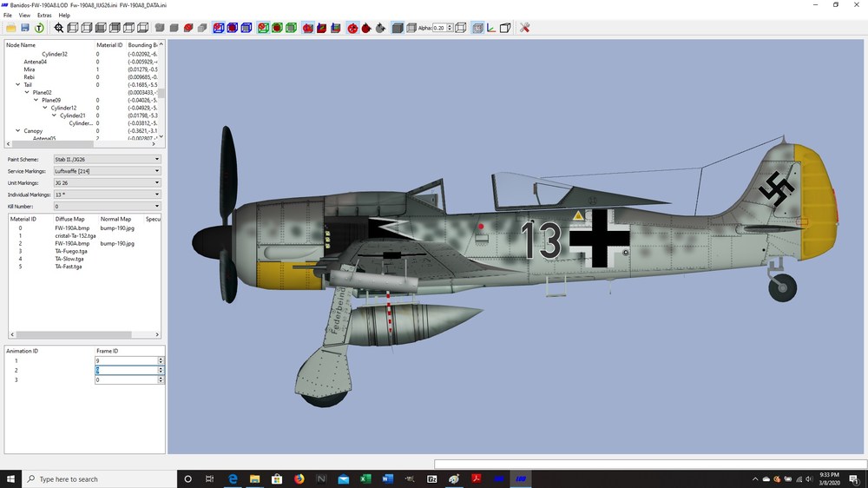The height and width of the screenshot is (488, 868).
Task: Open the Paint Scheme dropdown
Action: pyautogui.click(x=107, y=159)
